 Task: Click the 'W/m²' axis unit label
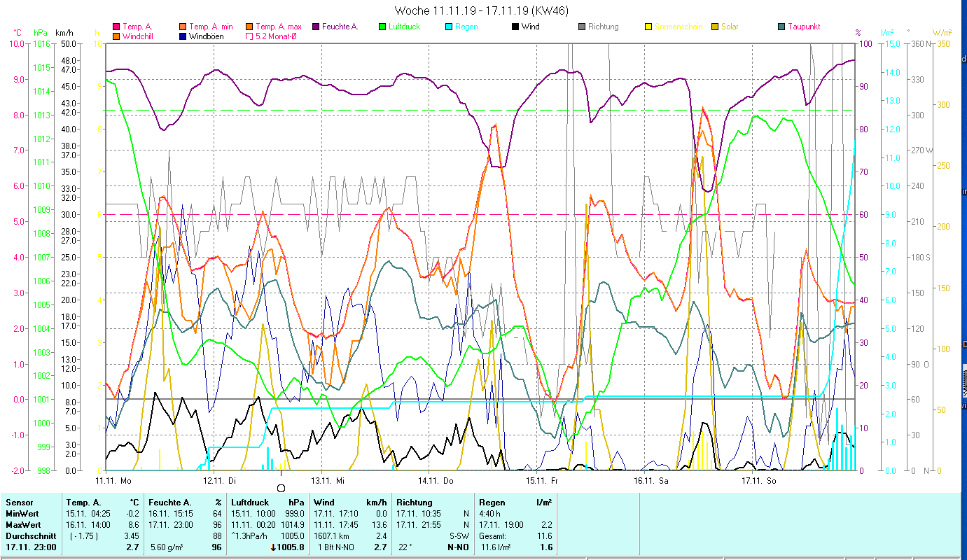942,32
